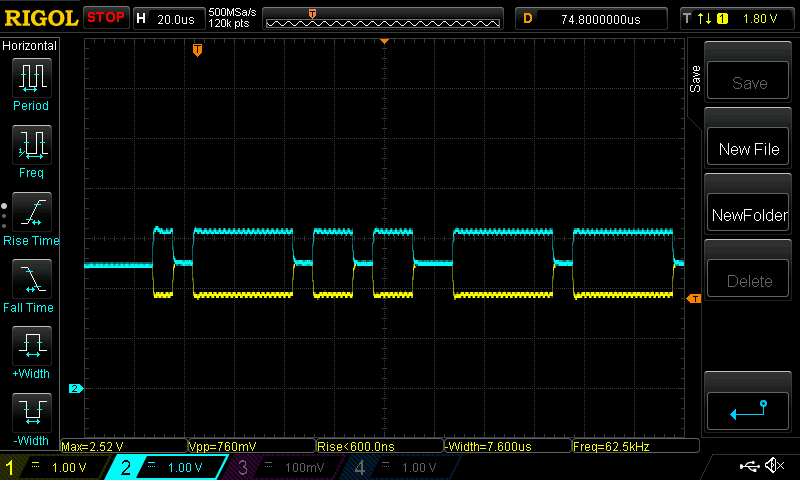Select the +Width measurement icon
Viewport: 800px width, 480px height.
click(x=32, y=345)
